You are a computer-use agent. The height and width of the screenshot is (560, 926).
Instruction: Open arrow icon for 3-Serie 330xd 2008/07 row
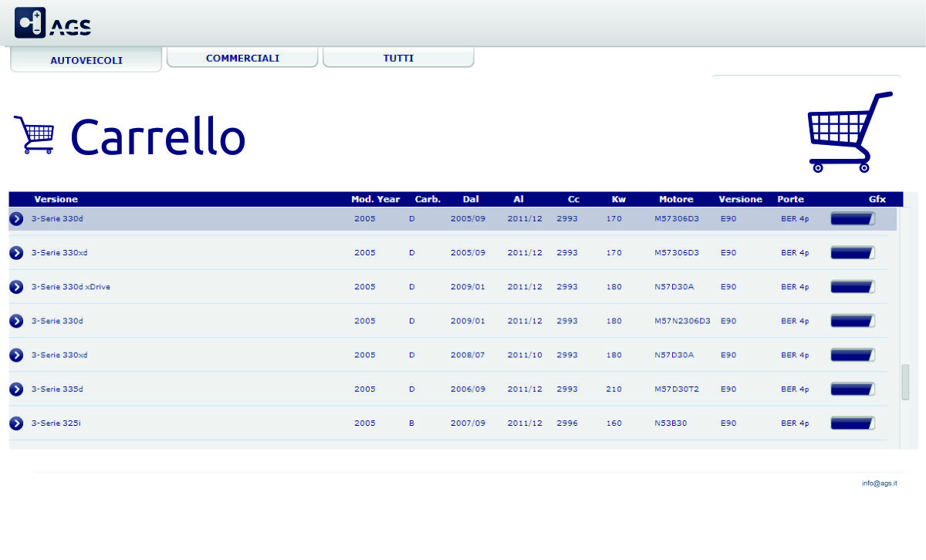point(16,355)
